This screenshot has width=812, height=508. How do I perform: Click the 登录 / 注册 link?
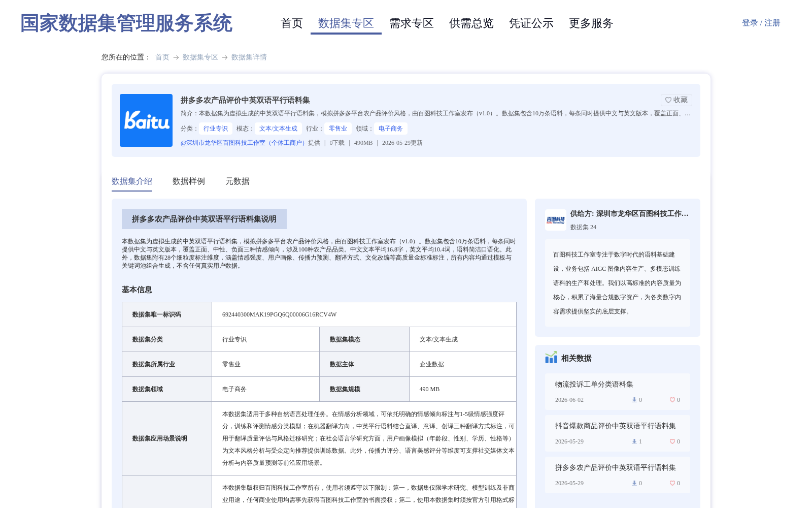[761, 23]
